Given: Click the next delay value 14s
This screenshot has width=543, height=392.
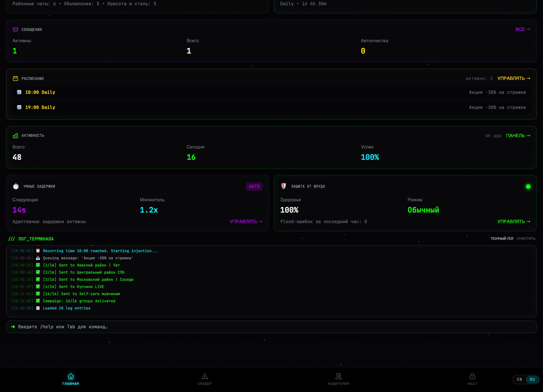Looking at the screenshot, I should click(x=19, y=210).
